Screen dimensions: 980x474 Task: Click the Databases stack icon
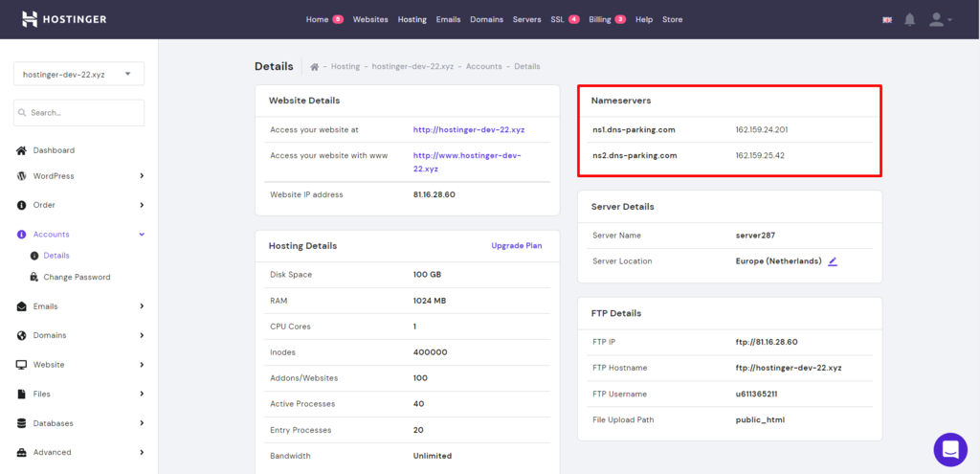click(x=21, y=423)
